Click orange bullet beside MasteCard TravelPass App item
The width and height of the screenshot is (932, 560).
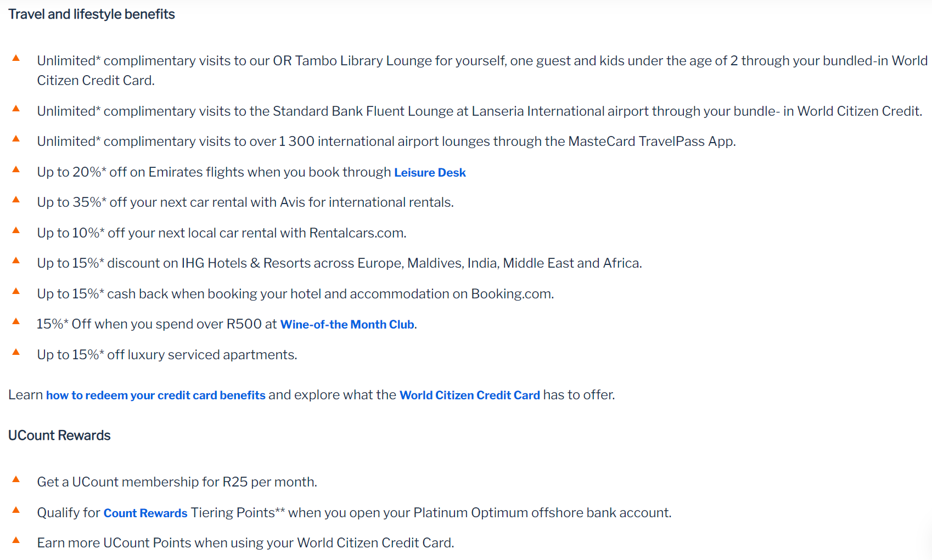coord(16,139)
